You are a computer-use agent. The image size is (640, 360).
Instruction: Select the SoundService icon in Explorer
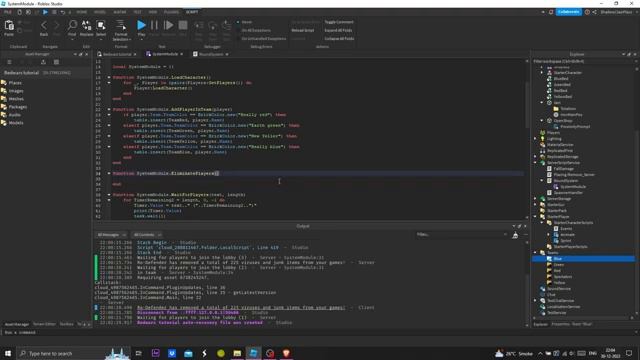[542, 289]
